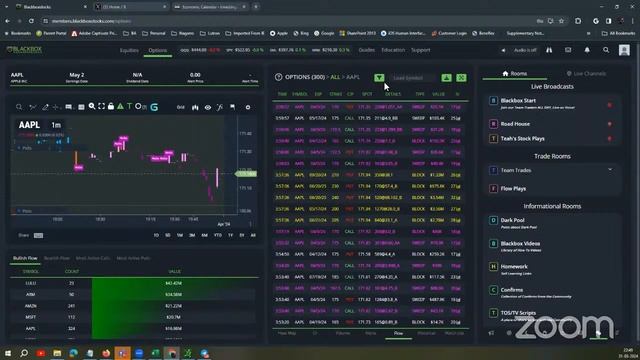Click the binoculars icon in top bar
The height and width of the screenshot is (360, 640).
coord(549,50)
